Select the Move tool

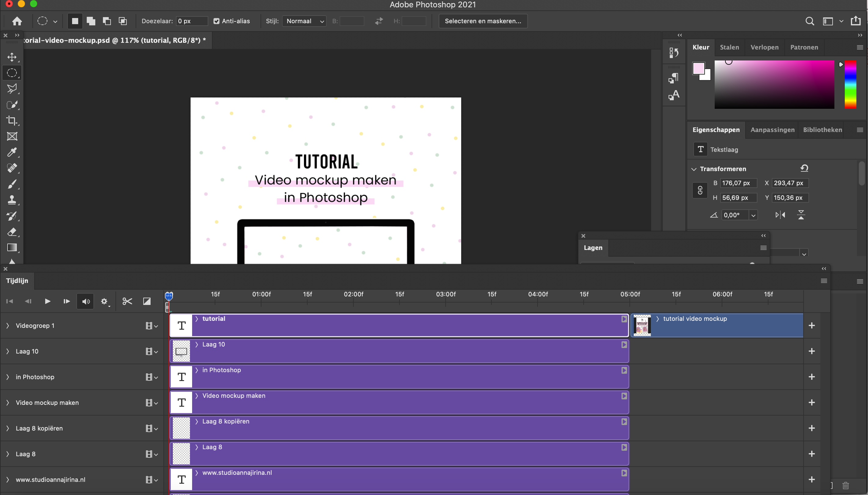(12, 57)
